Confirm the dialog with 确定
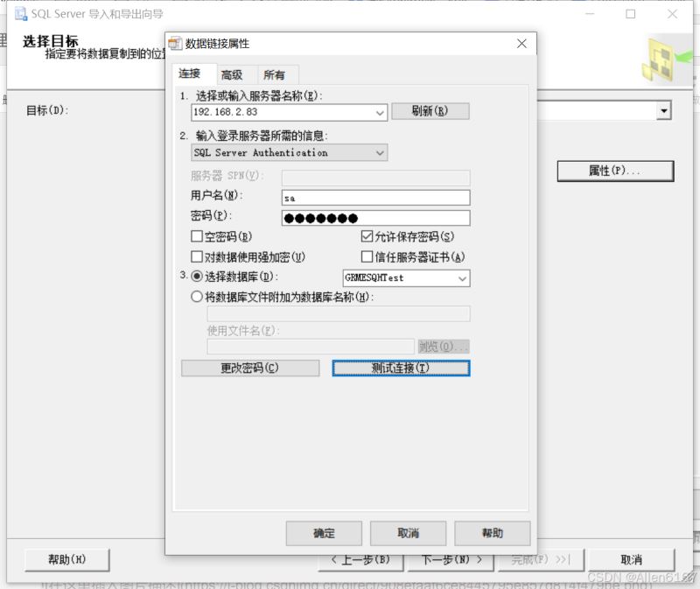700x589 pixels. 324,533
